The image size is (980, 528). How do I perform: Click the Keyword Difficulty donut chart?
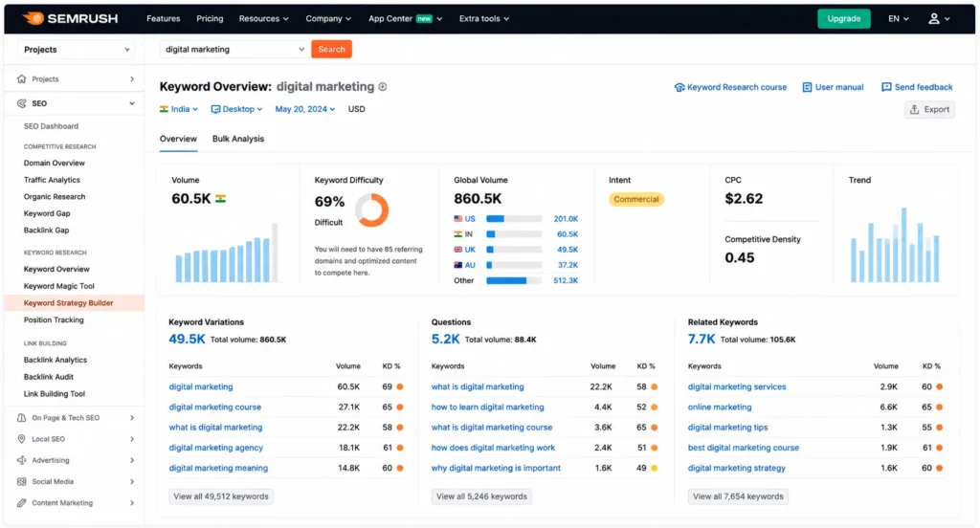(372, 209)
